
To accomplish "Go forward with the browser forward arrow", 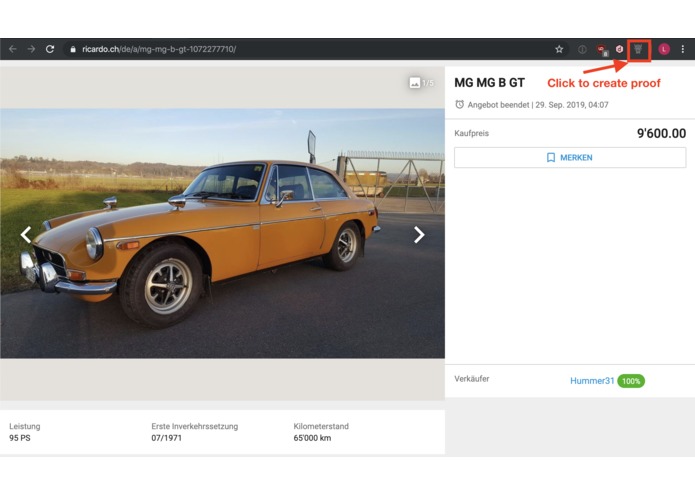I will click(31, 49).
